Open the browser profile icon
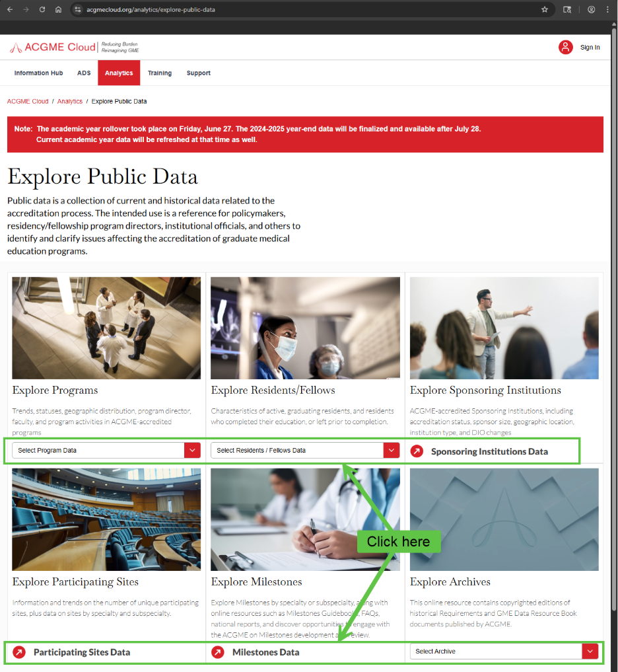This screenshot has height=672, width=618. pos(591,9)
